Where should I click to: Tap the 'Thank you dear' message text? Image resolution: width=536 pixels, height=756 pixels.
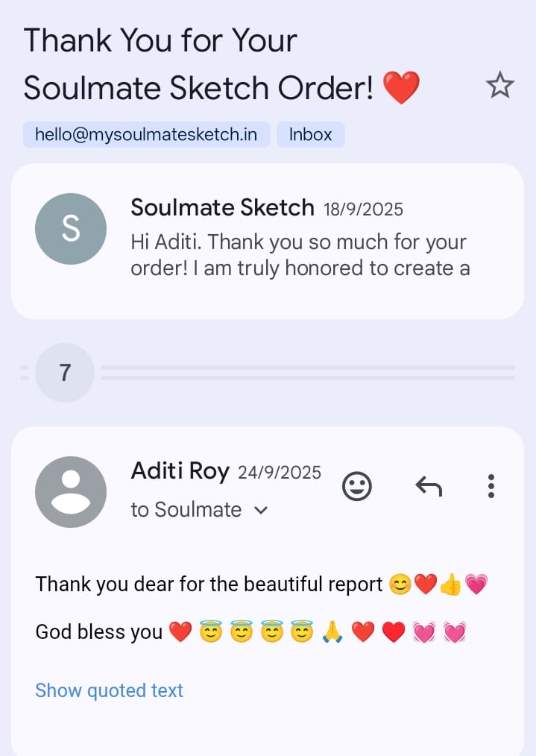[209, 585]
